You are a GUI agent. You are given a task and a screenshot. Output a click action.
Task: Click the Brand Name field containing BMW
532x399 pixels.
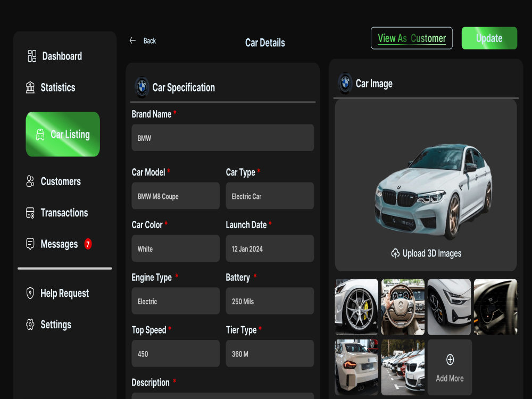(x=222, y=138)
